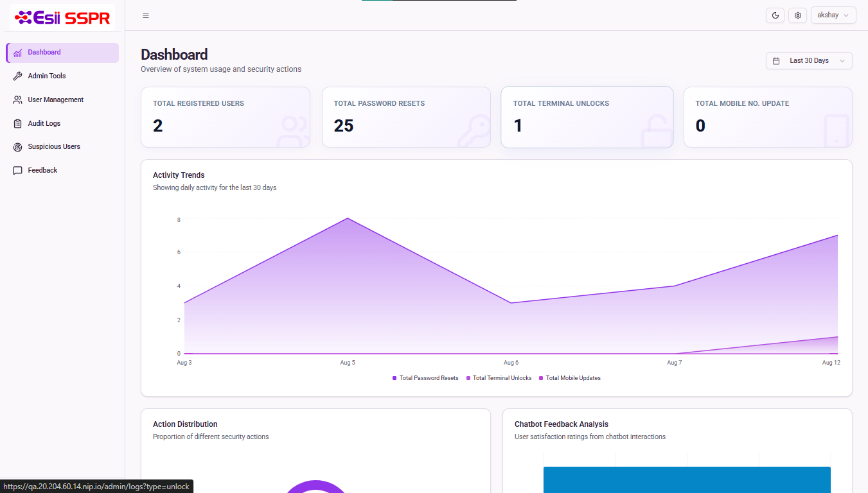This screenshot has width=868, height=493.
Task: Toggle dark mode with the moon icon
Action: coord(775,15)
